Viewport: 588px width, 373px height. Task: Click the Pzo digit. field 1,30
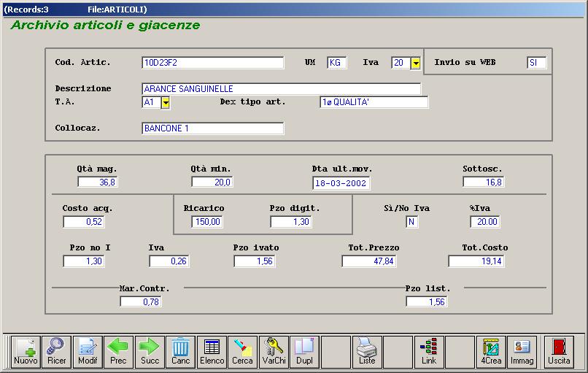coord(291,222)
